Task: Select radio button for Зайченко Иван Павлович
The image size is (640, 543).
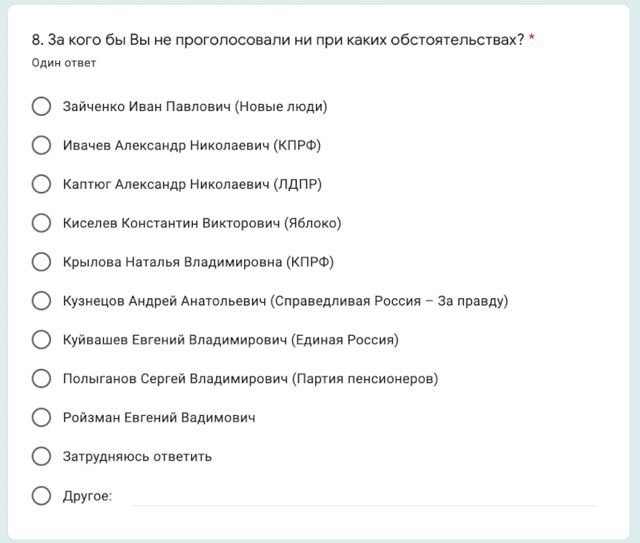Action: (x=42, y=106)
